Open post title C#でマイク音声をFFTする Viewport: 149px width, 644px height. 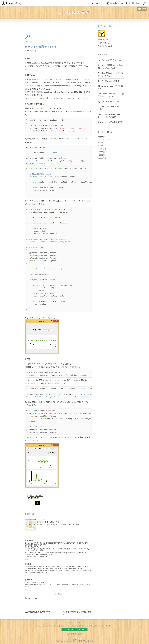(x=41, y=47)
